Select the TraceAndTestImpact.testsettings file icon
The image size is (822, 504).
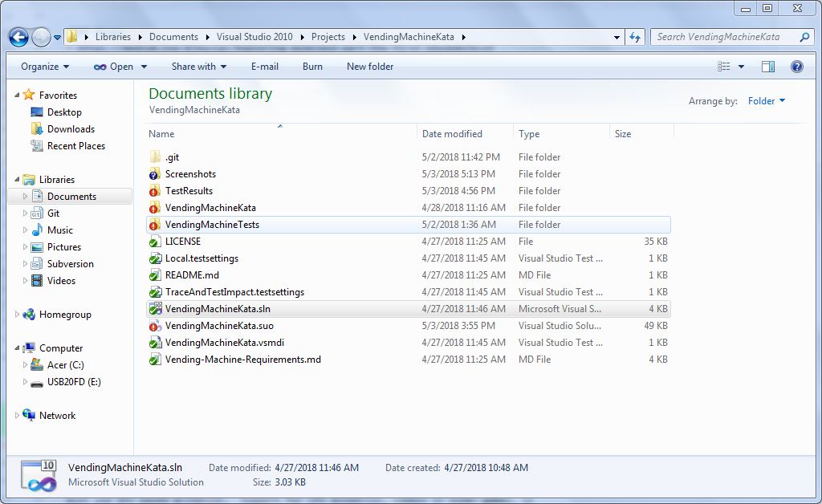155,292
